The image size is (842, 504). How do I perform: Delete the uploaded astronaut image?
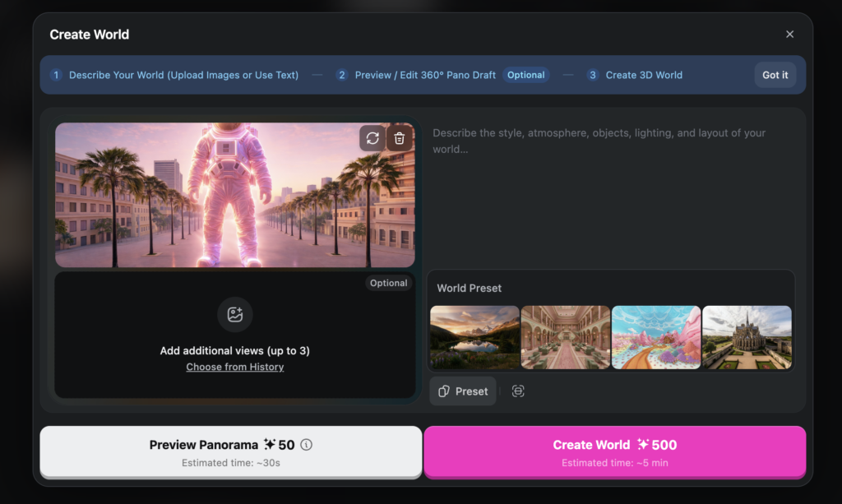tap(400, 138)
